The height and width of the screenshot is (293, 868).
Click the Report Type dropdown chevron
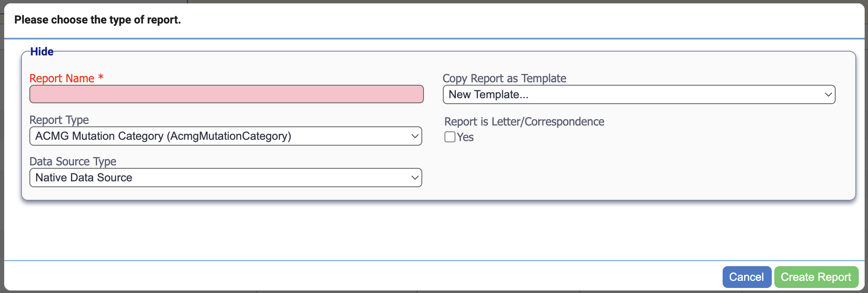point(413,136)
